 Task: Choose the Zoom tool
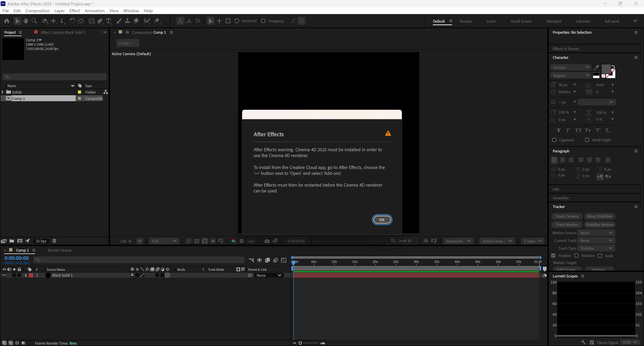[x=34, y=21]
